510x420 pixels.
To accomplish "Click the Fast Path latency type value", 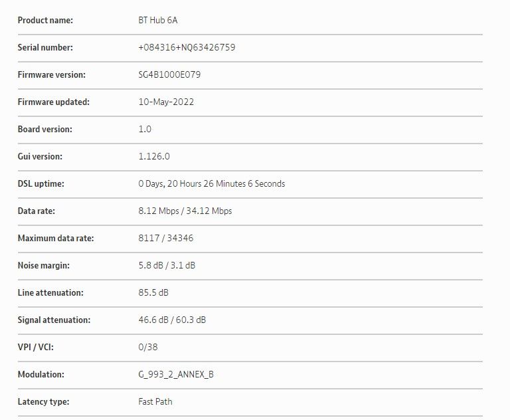I will 155,402.
